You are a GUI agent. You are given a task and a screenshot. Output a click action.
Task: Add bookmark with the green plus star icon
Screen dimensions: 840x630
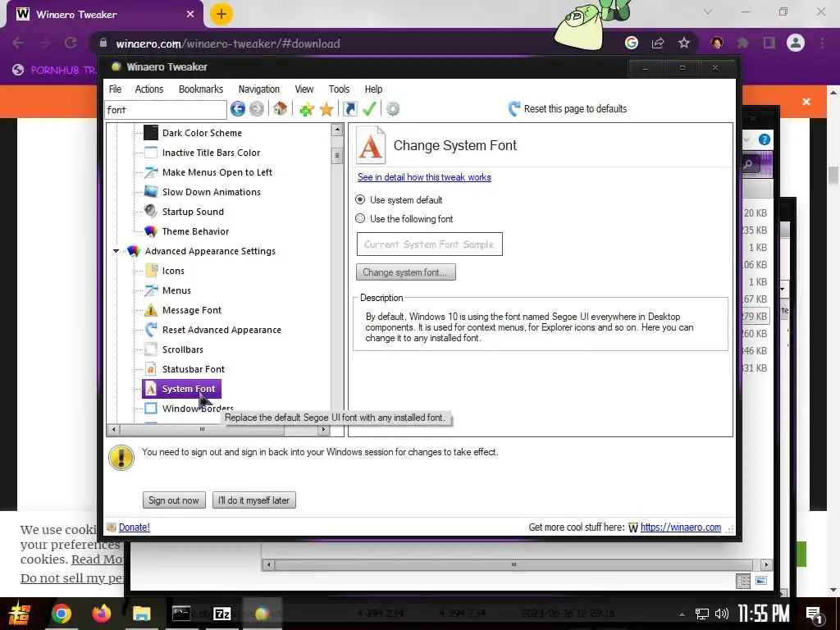[307, 109]
